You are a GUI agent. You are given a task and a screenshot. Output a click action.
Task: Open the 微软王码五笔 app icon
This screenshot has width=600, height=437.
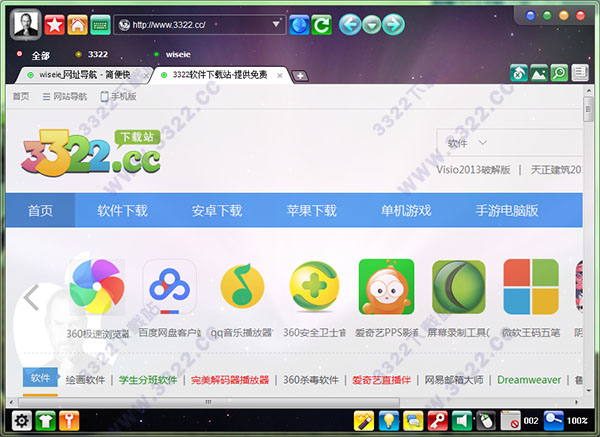pyautogui.click(x=531, y=287)
